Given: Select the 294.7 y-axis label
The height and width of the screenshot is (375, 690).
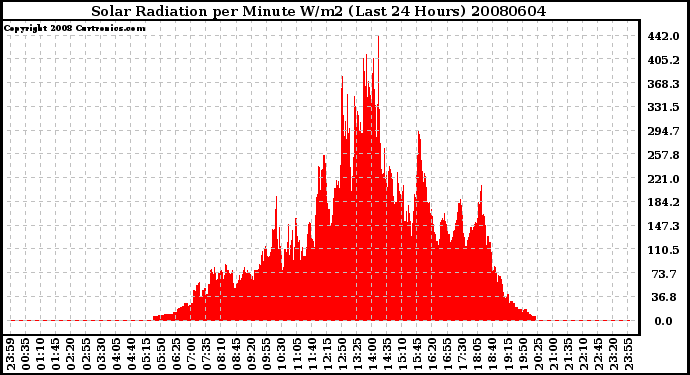Looking at the screenshot, I should [x=663, y=131].
